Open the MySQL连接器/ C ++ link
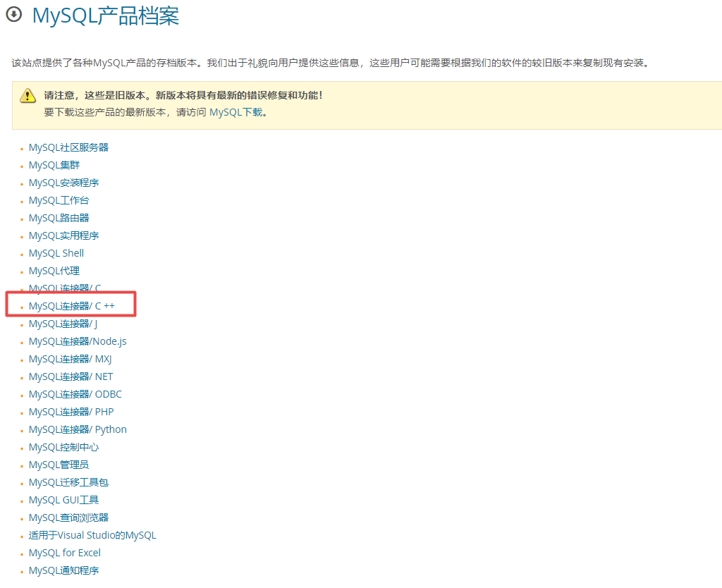This screenshot has height=588, width=722. [71, 306]
